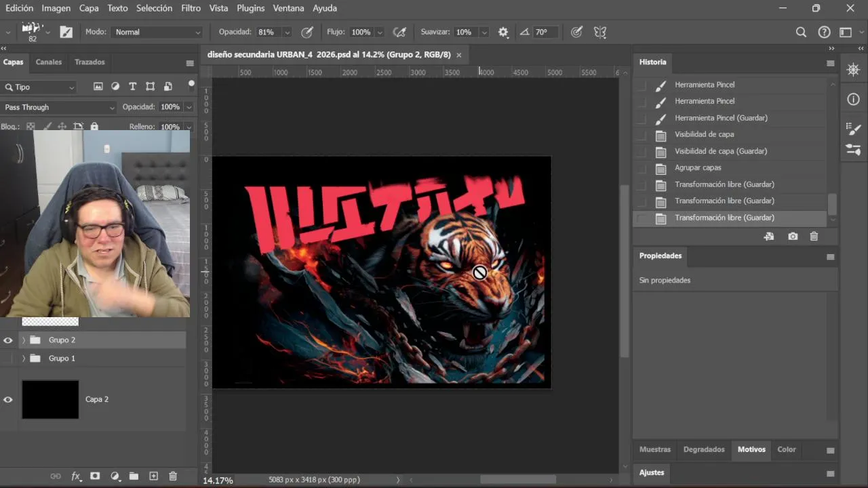The image size is (868, 488).
Task: Open the Filtro menu
Action: point(191,8)
